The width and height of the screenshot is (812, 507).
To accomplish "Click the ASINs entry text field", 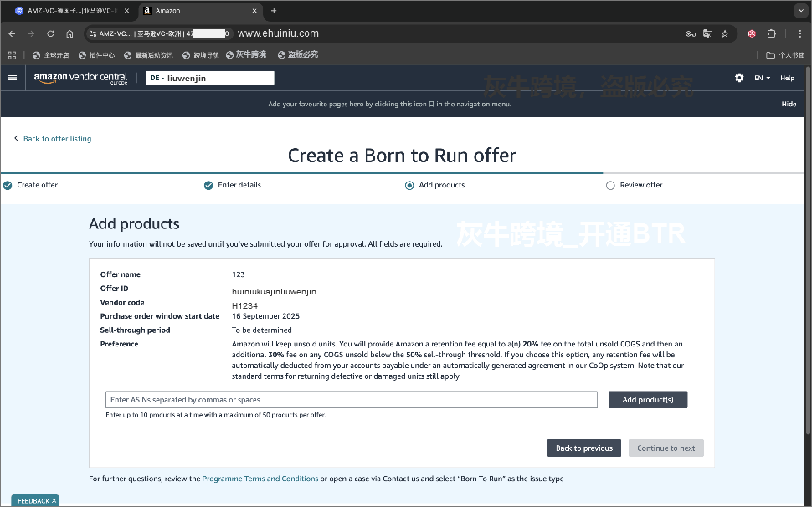I will [351, 400].
